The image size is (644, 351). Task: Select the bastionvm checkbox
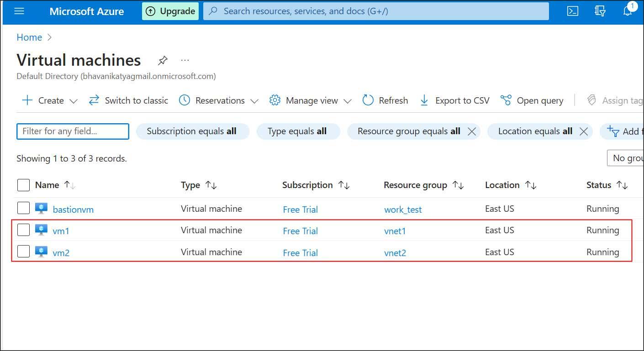click(23, 209)
